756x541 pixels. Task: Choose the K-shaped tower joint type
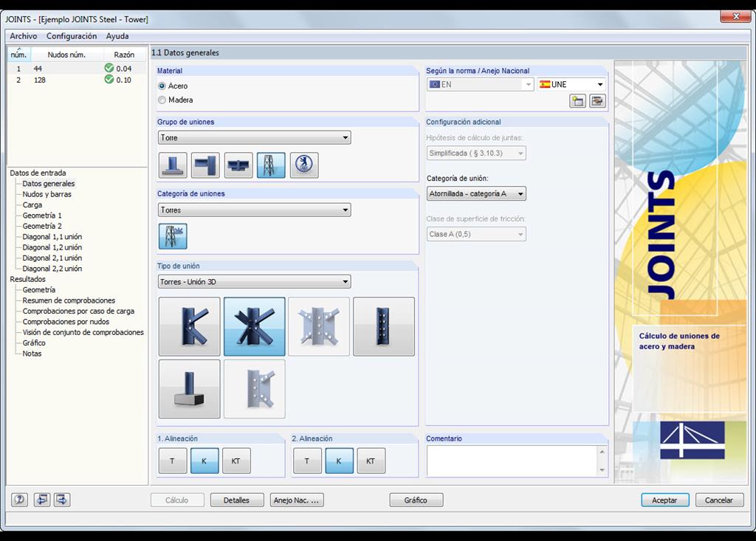(190, 326)
